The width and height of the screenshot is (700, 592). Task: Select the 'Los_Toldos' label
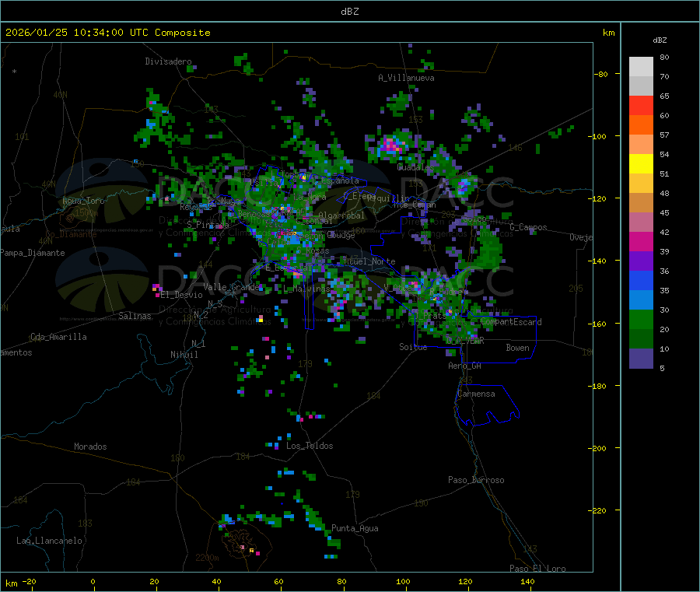[x=310, y=446]
